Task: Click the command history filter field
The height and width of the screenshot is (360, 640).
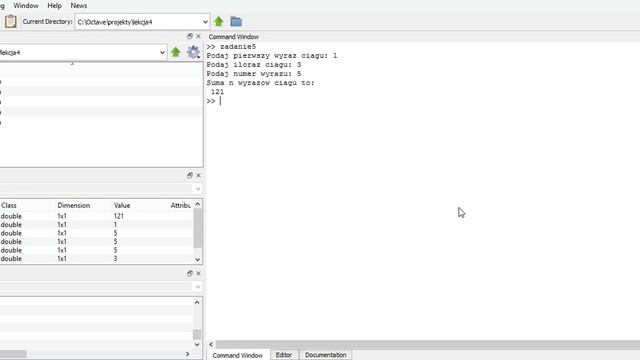Action: (x=96, y=287)
